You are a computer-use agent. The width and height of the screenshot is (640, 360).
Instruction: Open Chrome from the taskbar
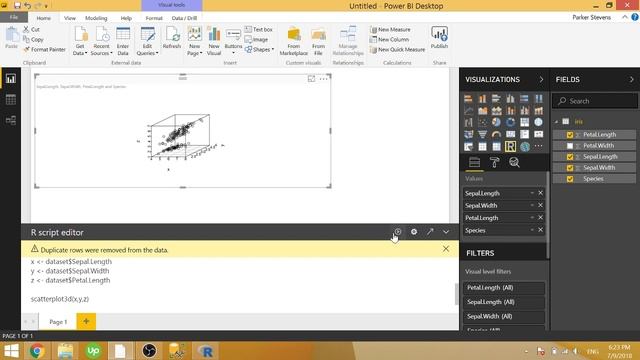pyautogui.click(x=37, y=351)
